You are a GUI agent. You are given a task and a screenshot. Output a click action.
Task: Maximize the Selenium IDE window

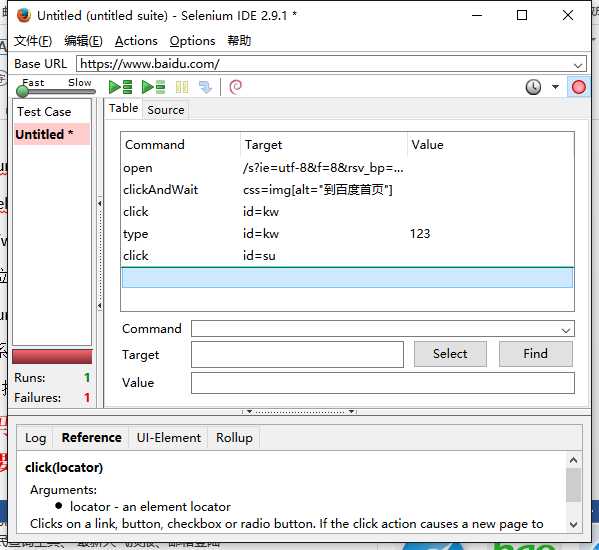(522, 16)
